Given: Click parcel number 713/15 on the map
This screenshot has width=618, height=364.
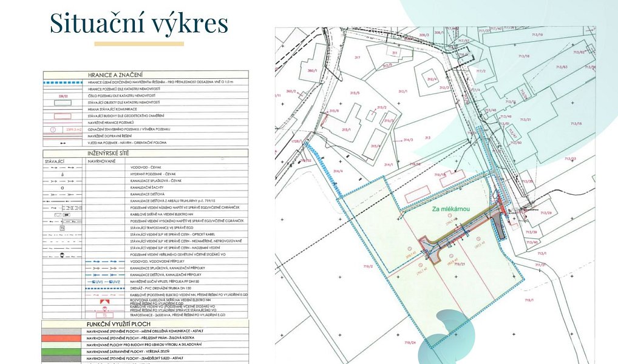Looking at the screenshot, I should click(x=576, y=124).
